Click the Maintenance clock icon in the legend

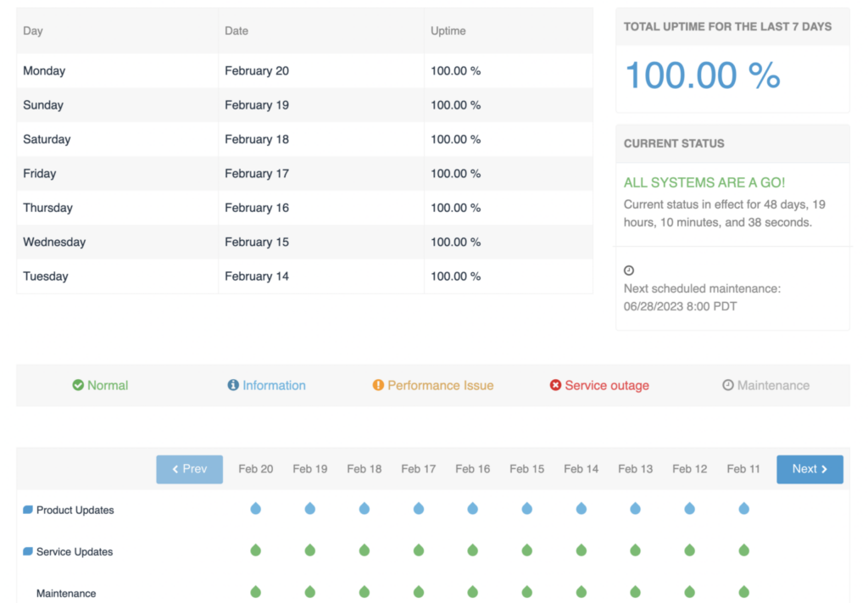(x=727, y=385)
